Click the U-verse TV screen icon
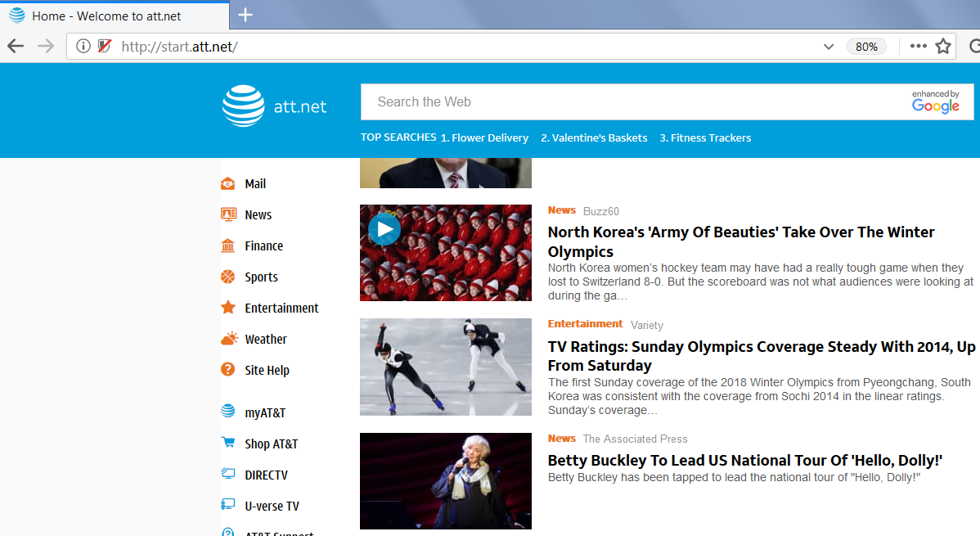 tap(228, 504)
